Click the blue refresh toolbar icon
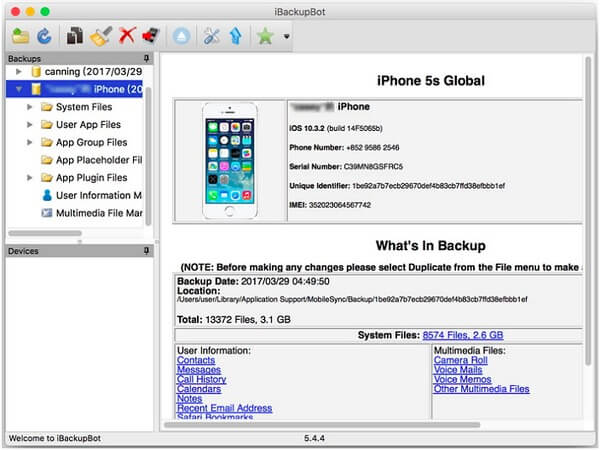 click(44, 36)
